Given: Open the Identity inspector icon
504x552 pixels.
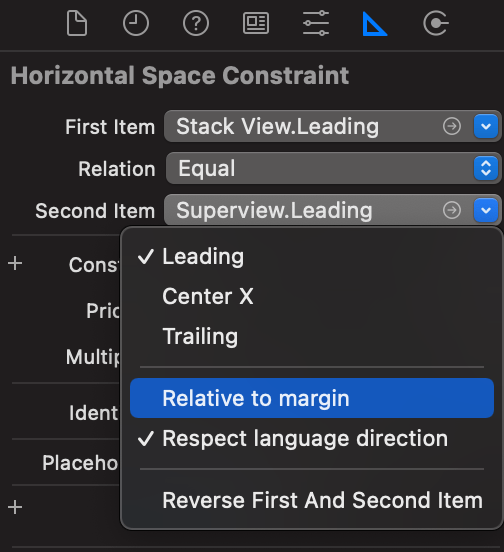Looking at the screenshot, I should [256, 24].
